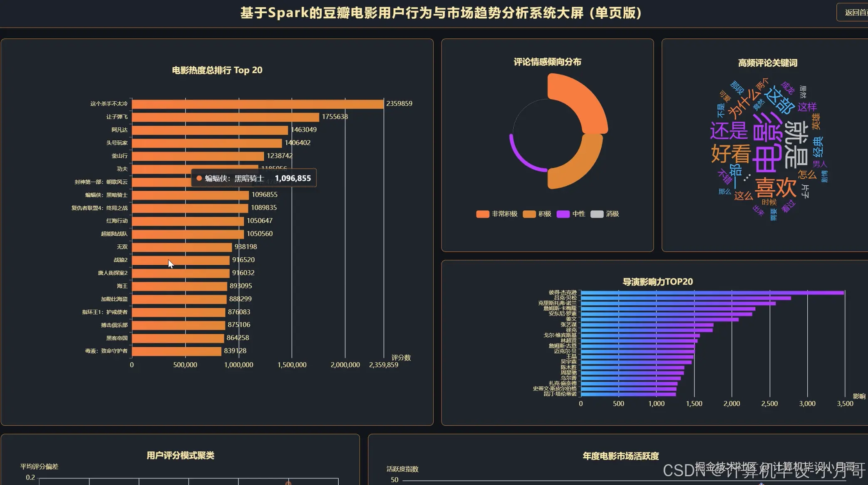Screen dimensions: 868x485
Task: Click the 蝙蝠侠:黑暗骑士 bar
Action: pos(190,195)
